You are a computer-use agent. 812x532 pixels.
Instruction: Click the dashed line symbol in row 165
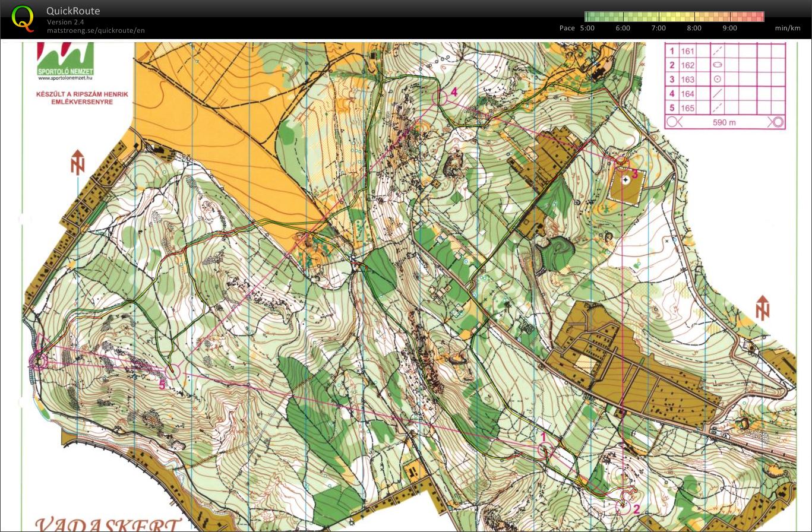pos(718,108)
